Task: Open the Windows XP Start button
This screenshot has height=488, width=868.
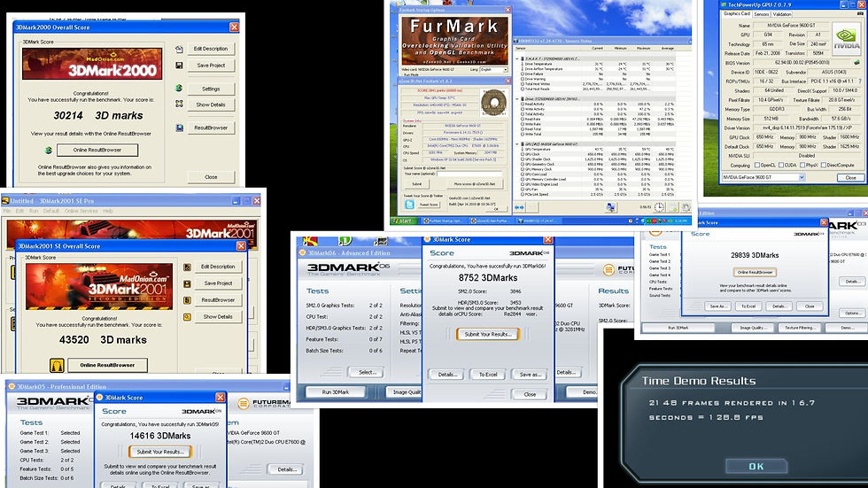Action: point(404,221)
